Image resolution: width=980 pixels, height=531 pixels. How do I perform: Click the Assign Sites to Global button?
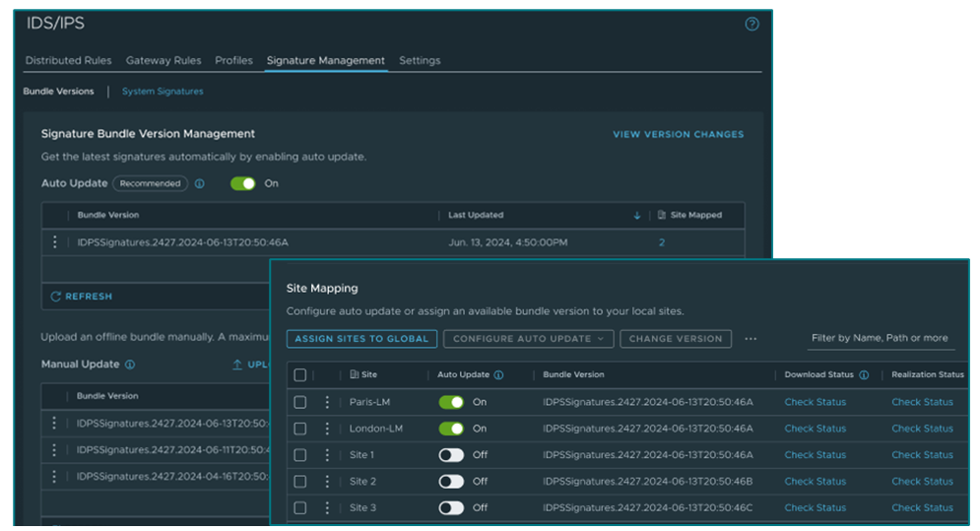361,339
